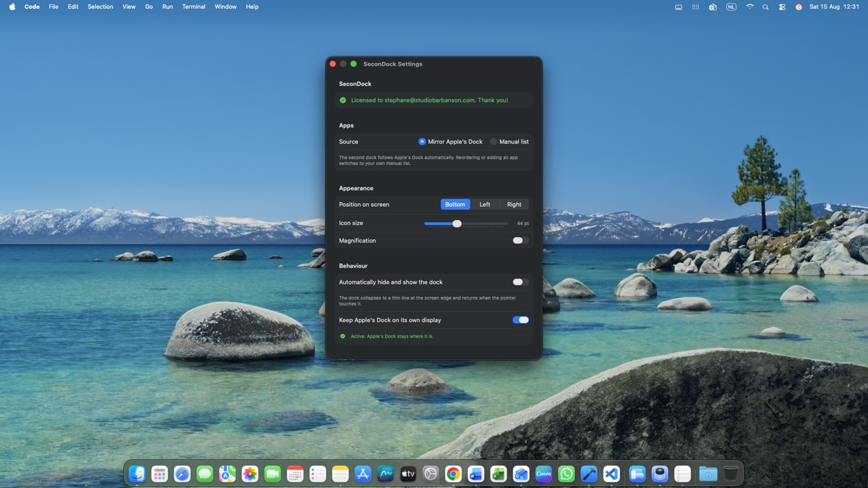
Task: Enable Automatically hide and show the dock
Action: click(520, 282)
